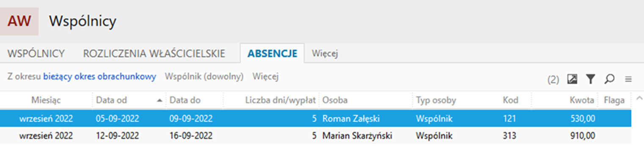Viewport: 644px width, 161px height.
Task: Sort by the Kwota column header
Action: (565, 101)
